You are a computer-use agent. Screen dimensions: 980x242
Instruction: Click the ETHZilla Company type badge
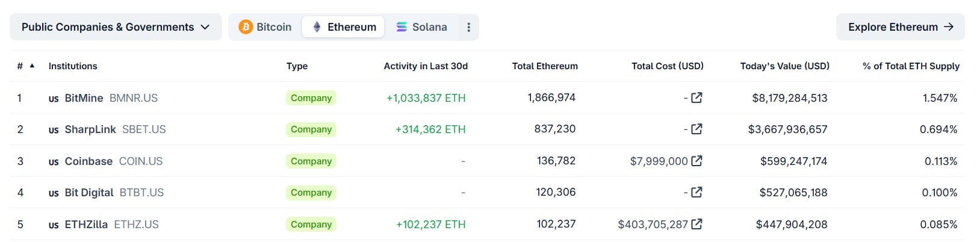click(311, 225)
